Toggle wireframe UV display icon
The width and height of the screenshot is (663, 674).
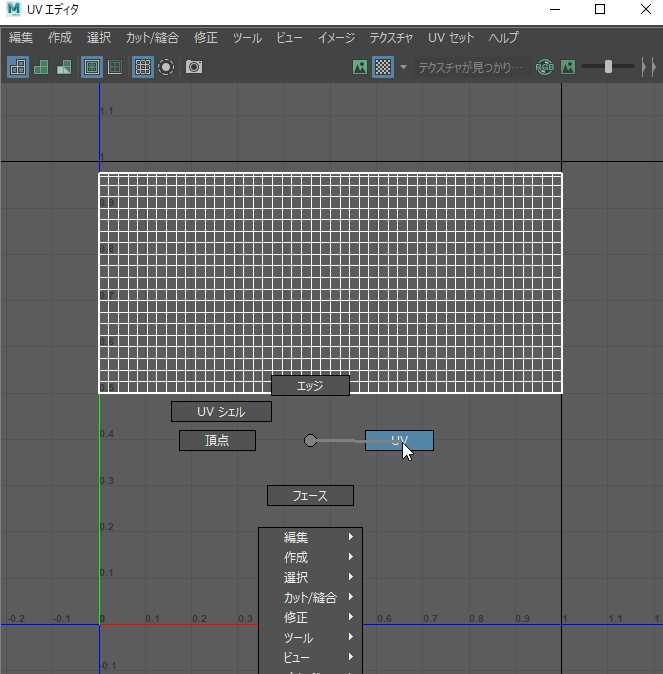(x=18, y=67)
